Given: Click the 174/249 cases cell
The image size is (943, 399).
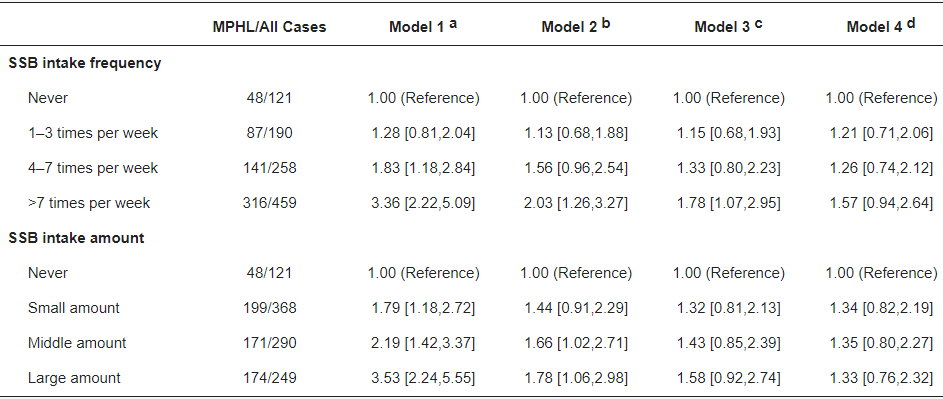Looking at the screenshot, I should click(x=269, y=377).
